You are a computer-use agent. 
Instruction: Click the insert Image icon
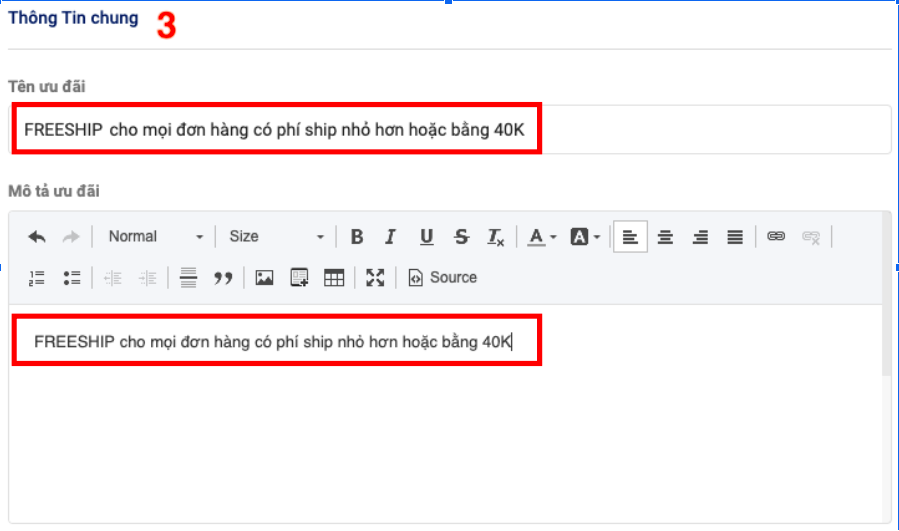click(264, 278)
